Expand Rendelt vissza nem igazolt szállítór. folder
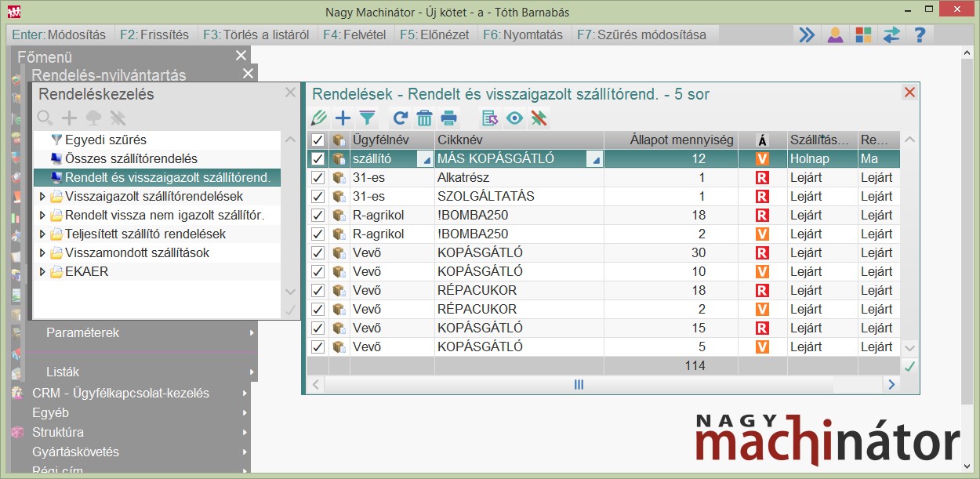 pyautogui.click(x=42, y=216)
